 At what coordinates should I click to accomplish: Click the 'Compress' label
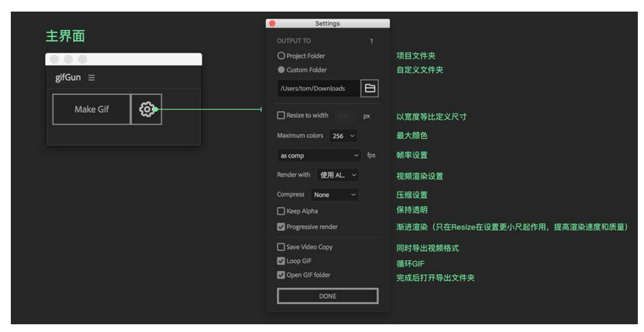[x=291, y=195]
